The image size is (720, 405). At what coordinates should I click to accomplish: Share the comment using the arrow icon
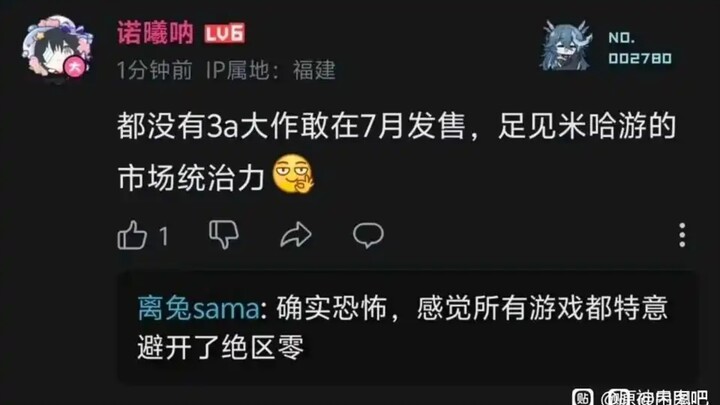296,235
